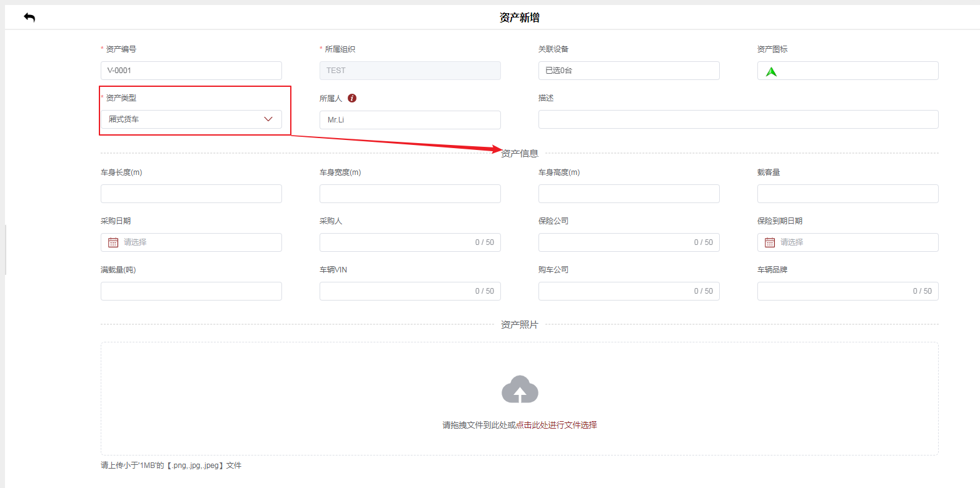Click the back arrow icon

click(x=29, y=17)
